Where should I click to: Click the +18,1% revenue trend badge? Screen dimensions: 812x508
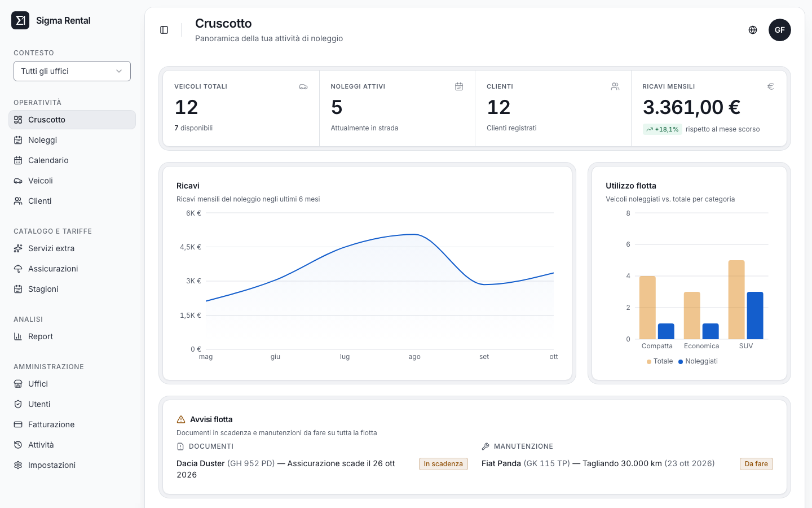pyautogui.click(x=663, y=129)
